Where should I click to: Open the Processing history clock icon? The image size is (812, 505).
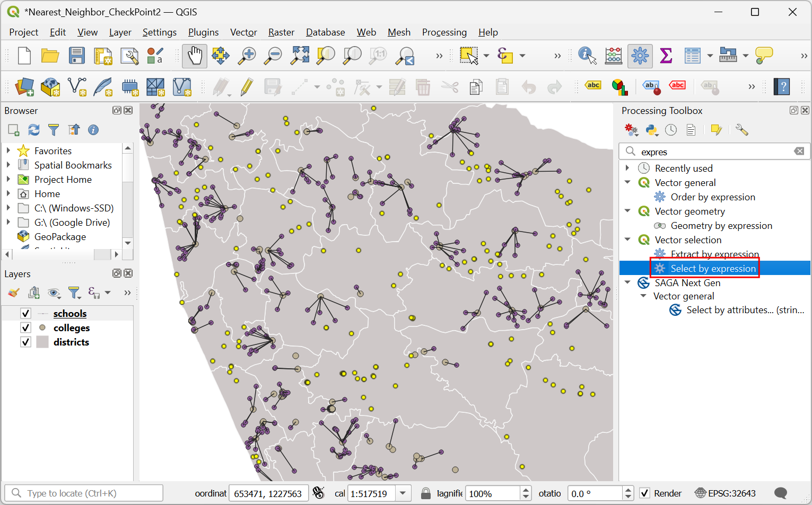tap(671, 130)
